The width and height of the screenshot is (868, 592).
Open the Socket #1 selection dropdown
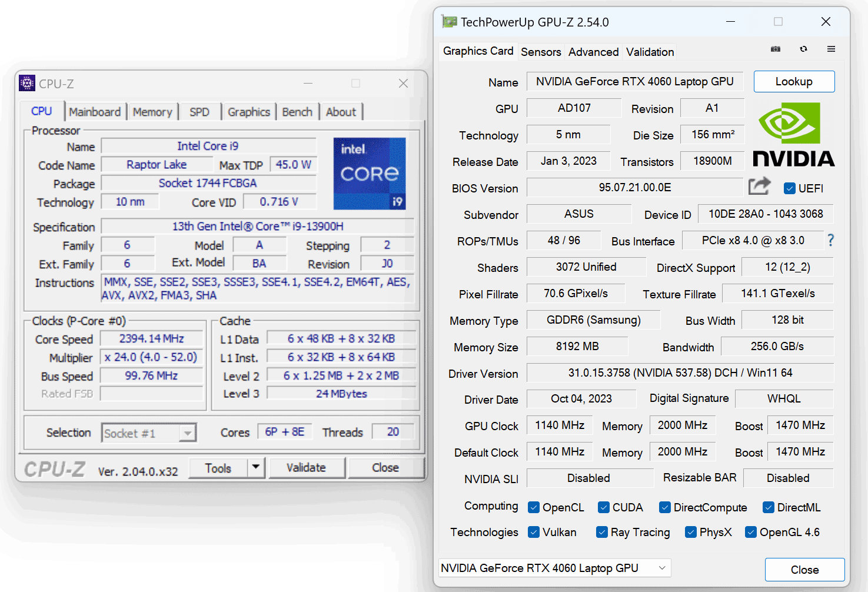click(149, 433)
